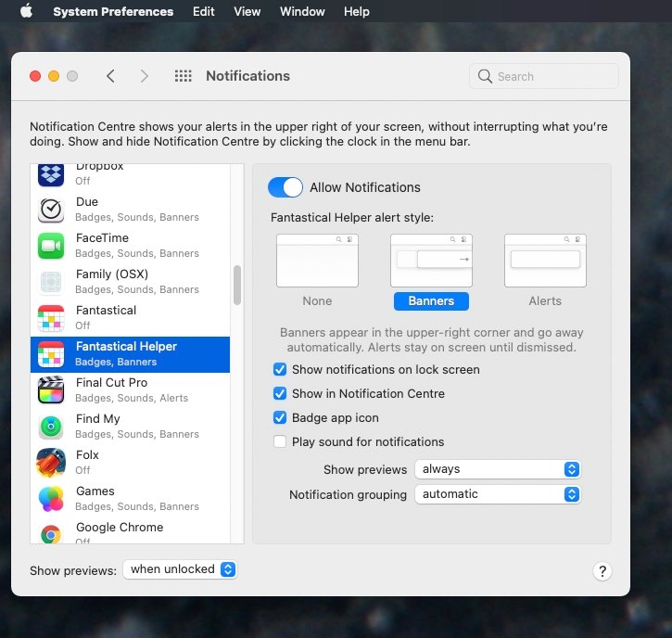Click the Final Cut Pro clapperboard icon
The width and height of the screenshot is (672, 638).
[x=51, y=390]
